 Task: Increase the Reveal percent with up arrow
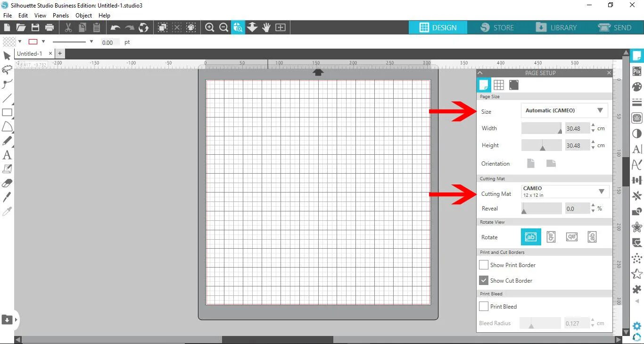[593, 206]
